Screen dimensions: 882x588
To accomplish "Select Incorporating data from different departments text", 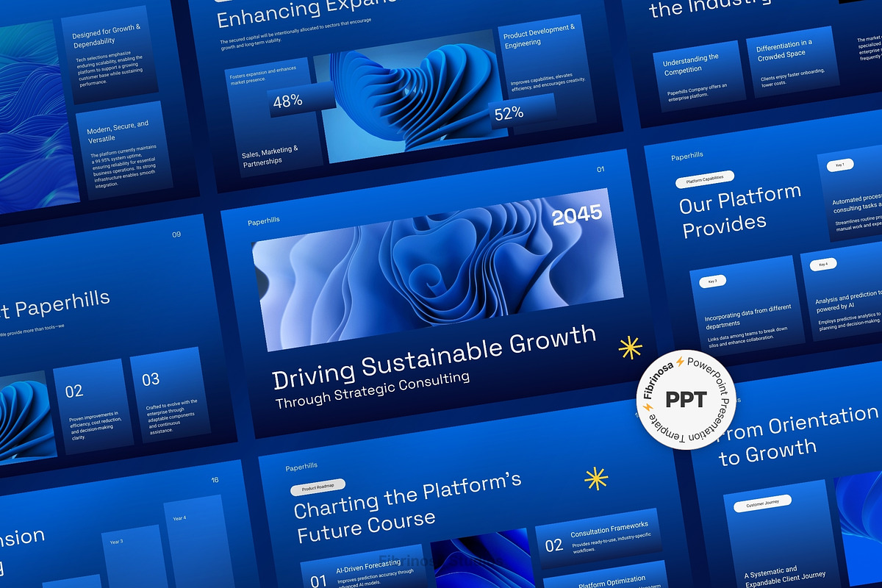I will pyautogui.click(x=747, y=315).
